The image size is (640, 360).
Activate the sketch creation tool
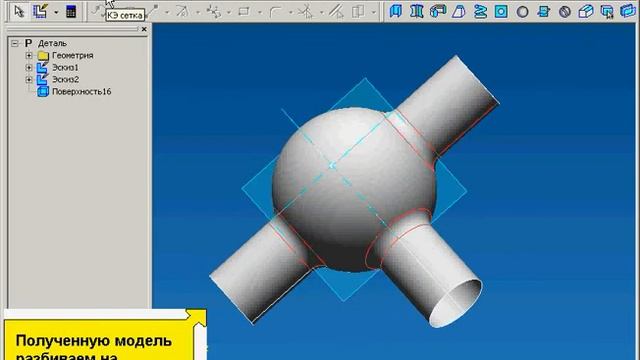coord(40,11)
